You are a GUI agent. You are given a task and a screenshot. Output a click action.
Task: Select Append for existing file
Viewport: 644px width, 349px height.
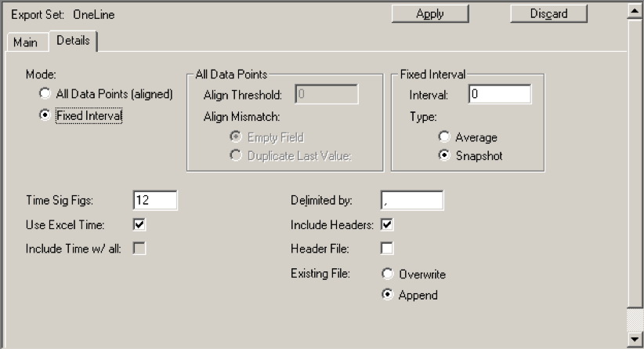[387, 296]
